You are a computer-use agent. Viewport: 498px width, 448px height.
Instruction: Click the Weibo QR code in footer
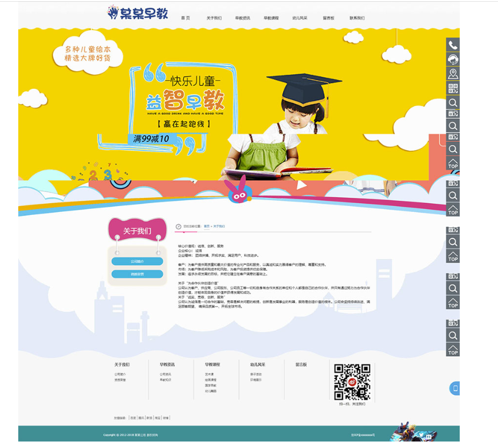point(352,382)
